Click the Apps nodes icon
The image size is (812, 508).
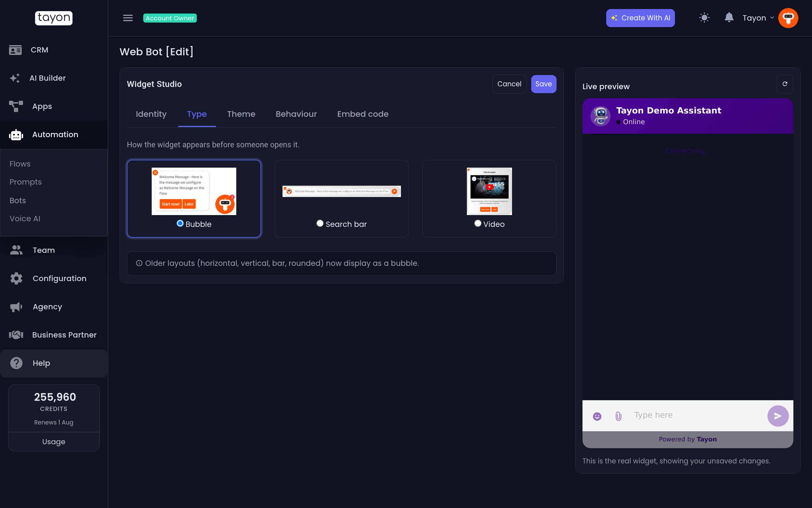pos(16,106)
